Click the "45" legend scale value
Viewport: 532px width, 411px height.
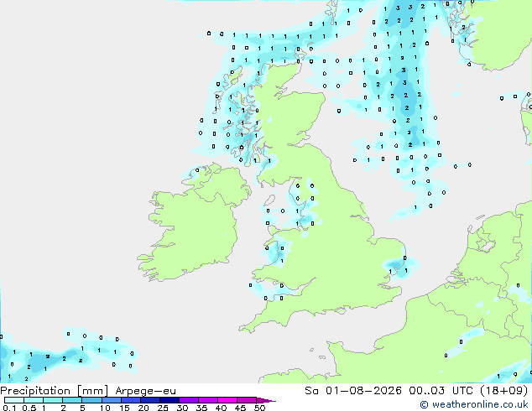[x=240, y=408]
